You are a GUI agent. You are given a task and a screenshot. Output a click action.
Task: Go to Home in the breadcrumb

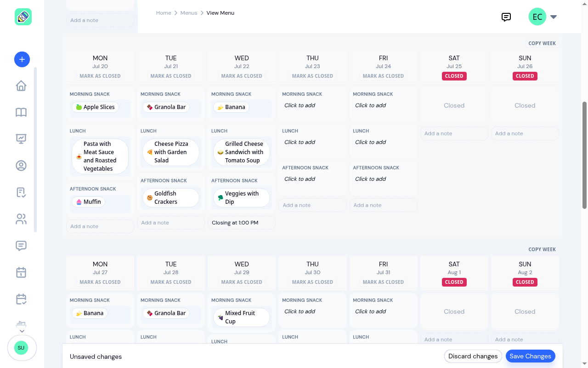pyautogui.click(x=164, y=13)
